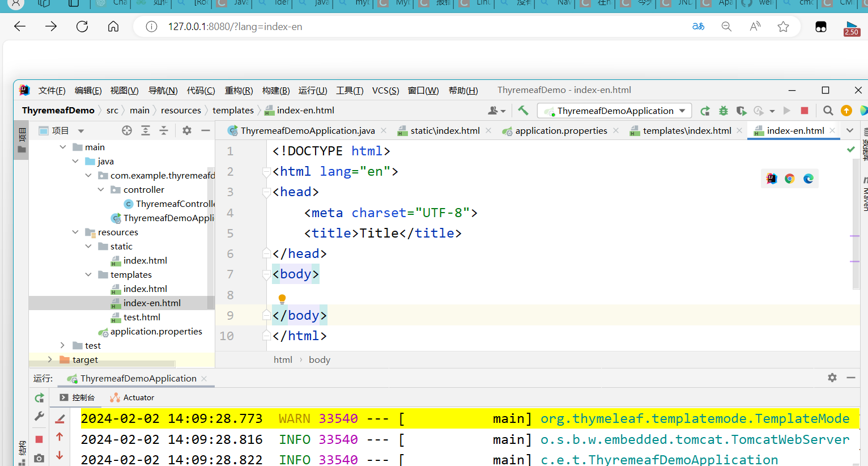Open run console settings with wrench icon
The image size is (868, 466).
click(x=39, y=417)
